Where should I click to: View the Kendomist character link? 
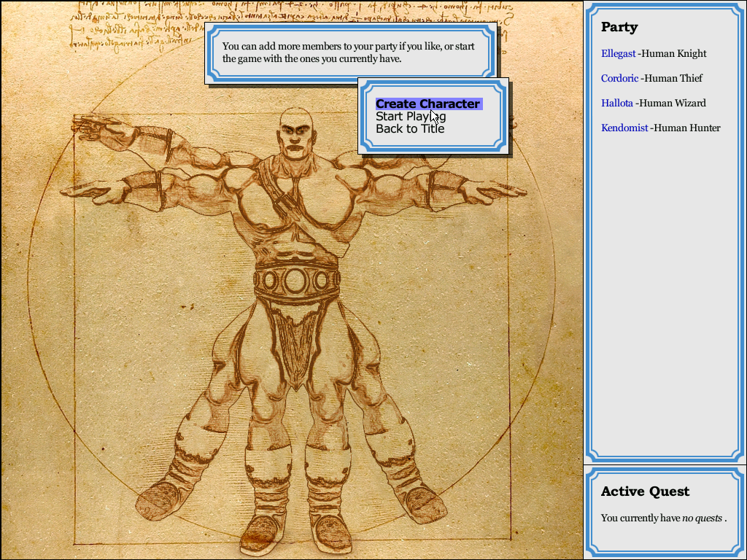[x=624, y=128]
